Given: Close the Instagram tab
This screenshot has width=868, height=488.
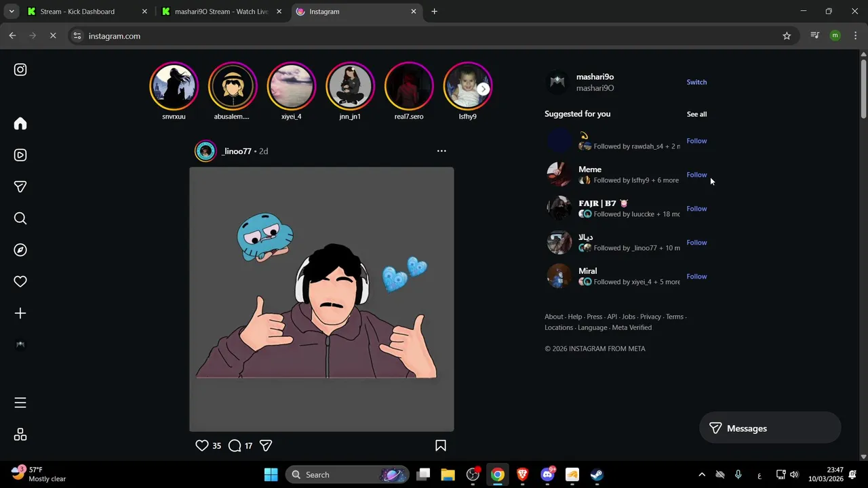Looking at the screenshot, I should 414,12.
